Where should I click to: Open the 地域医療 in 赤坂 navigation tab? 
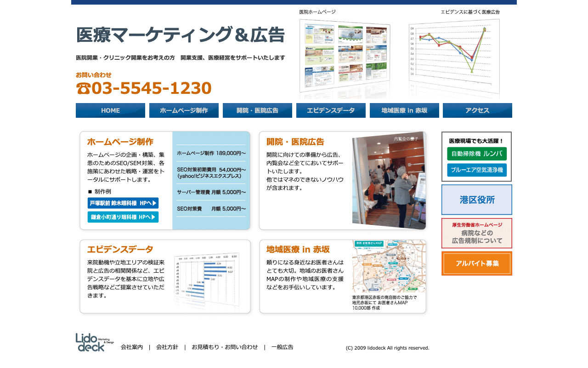(404, 110)
